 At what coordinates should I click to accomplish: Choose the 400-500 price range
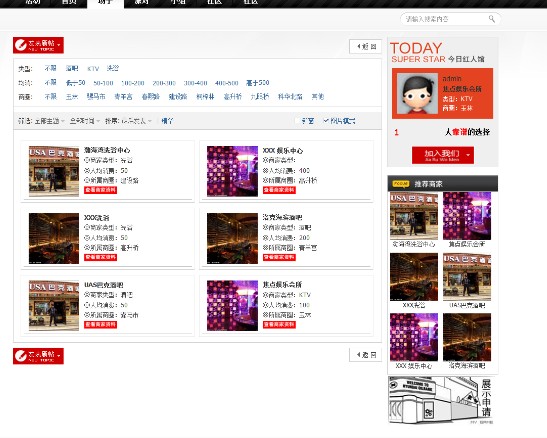(227, 83)
